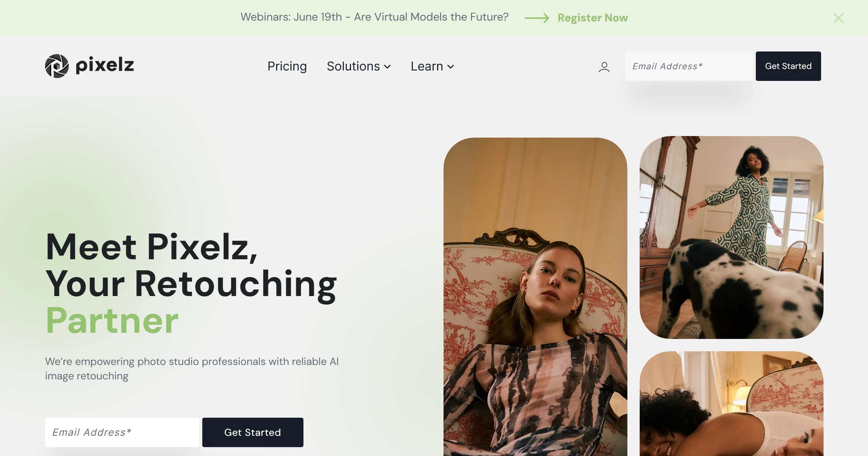This screenshot has height=456, width=868.
Task: Click the pixelz wordmark in header
Action: tap(105, 65)
